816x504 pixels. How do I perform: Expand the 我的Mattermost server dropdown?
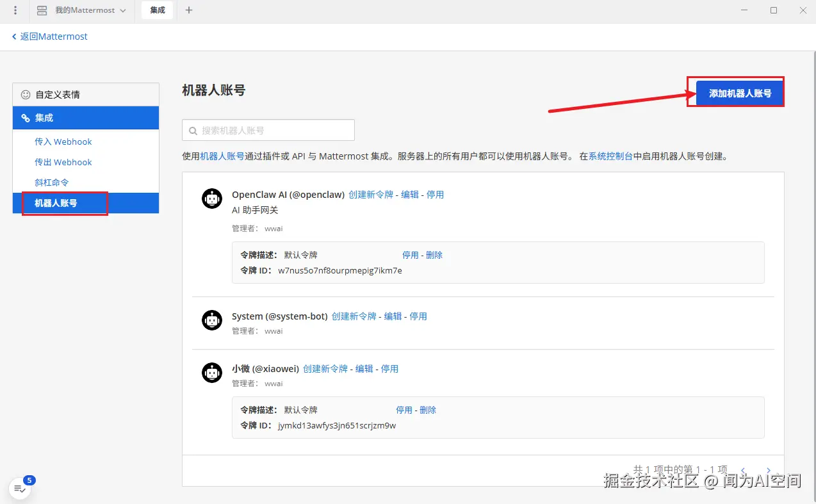pos(123,10)
